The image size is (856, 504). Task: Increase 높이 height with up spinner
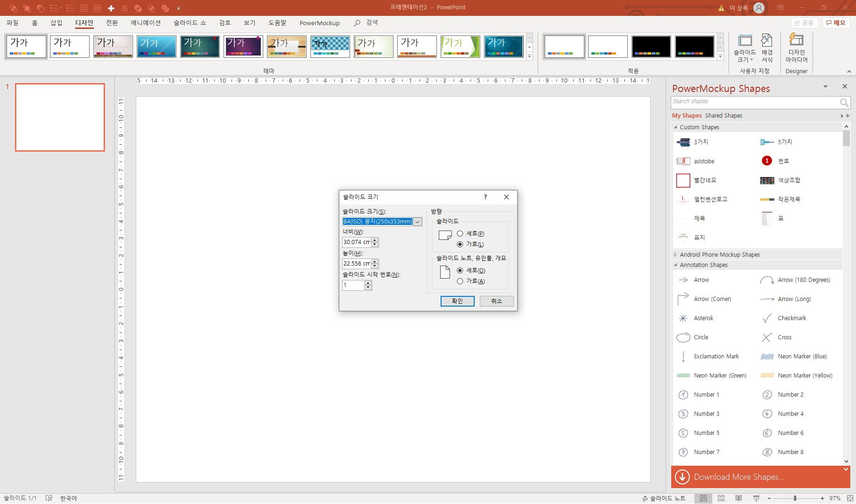[375, 261]
